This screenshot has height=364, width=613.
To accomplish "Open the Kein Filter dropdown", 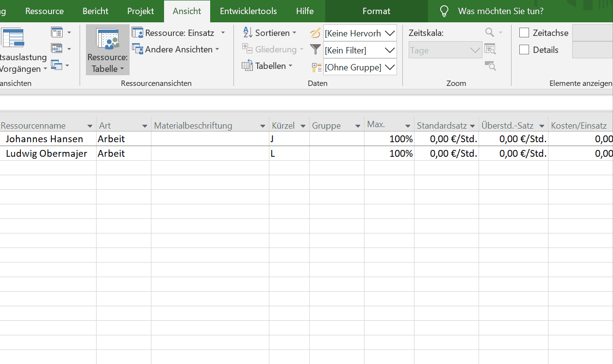I will point(390,50).
